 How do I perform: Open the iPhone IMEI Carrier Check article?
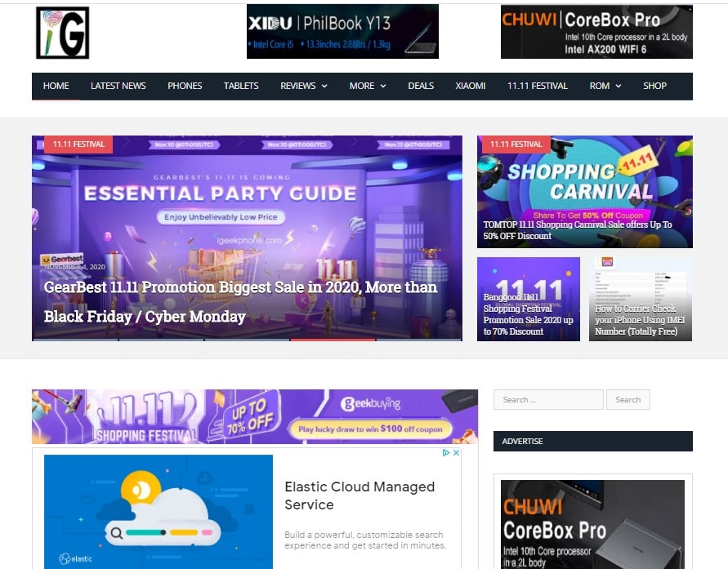click(640, 320)
